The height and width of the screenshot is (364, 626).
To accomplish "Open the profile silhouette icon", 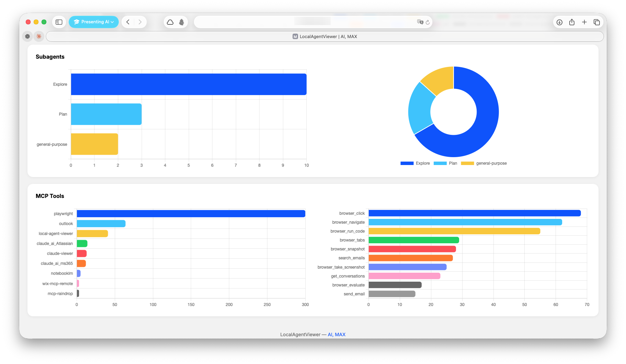I will tap(181, 22).
